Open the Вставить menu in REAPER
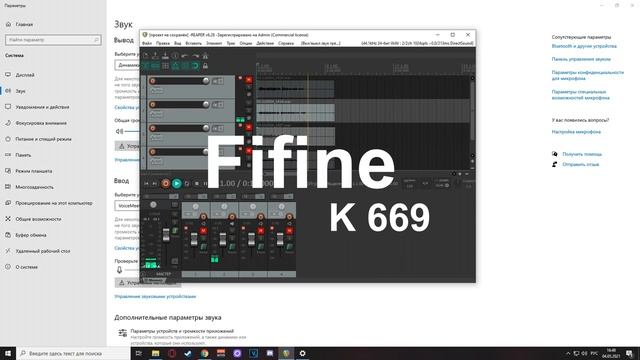This screenshot has height=360, width=640. point(193,43)
